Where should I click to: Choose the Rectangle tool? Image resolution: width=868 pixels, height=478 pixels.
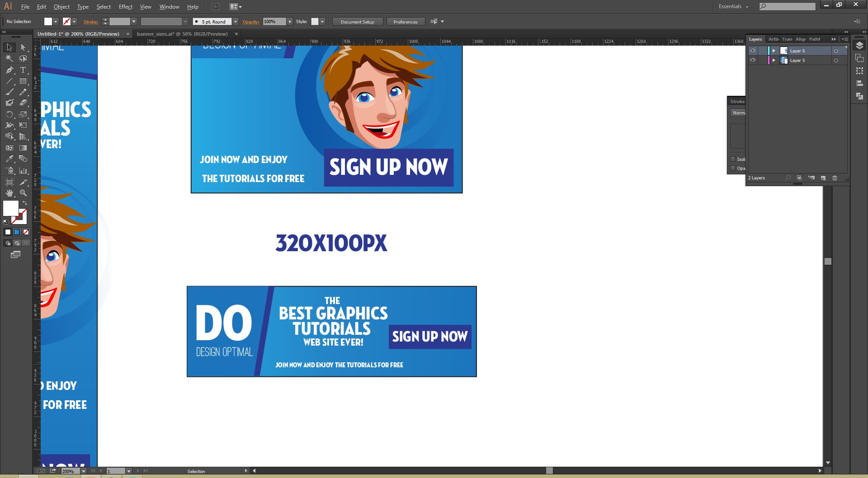point(23,81)
